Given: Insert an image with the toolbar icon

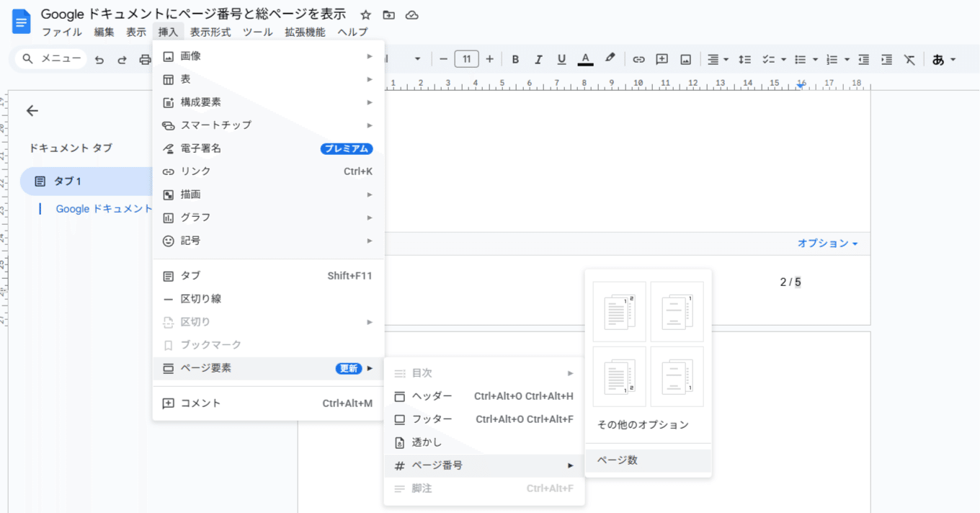Looking at the screenshot, I should tap(685, 58).
